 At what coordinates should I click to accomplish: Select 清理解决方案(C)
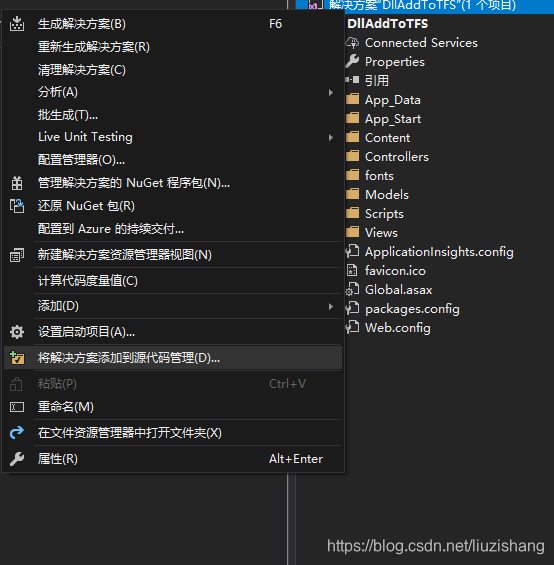tap(172, 70)
